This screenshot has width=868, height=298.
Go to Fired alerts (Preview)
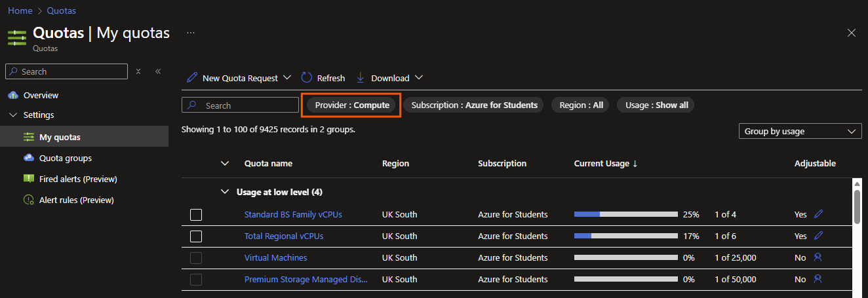pyautogui.click(x=77, y=179)
